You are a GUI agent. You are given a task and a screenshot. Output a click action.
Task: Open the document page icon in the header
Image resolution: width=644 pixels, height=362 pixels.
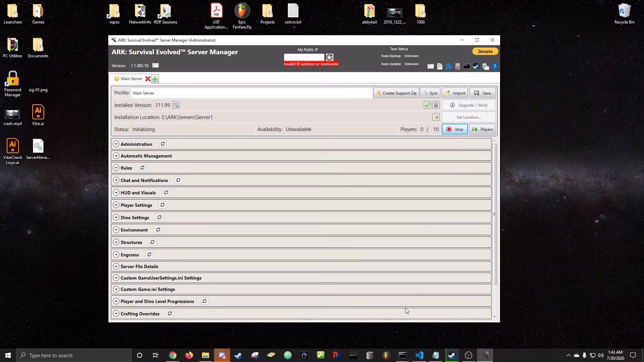(440, 66)
